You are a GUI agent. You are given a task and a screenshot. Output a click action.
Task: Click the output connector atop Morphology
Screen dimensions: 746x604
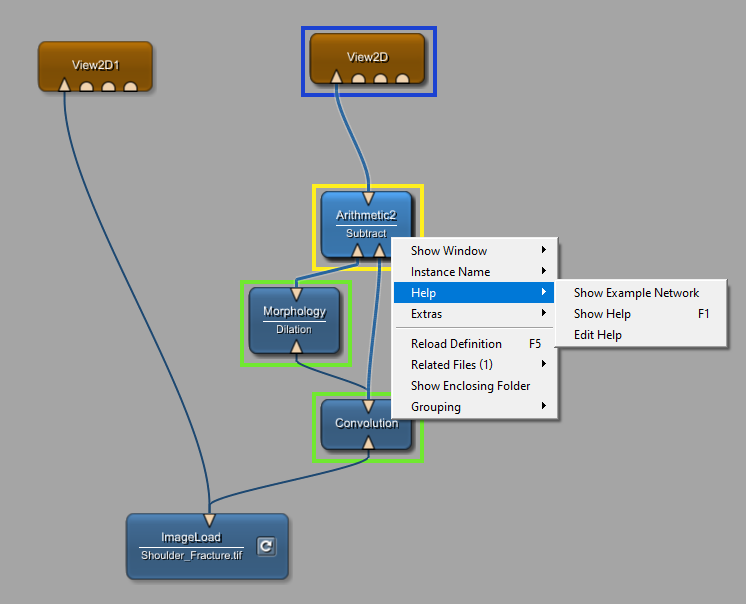[295, 294]
